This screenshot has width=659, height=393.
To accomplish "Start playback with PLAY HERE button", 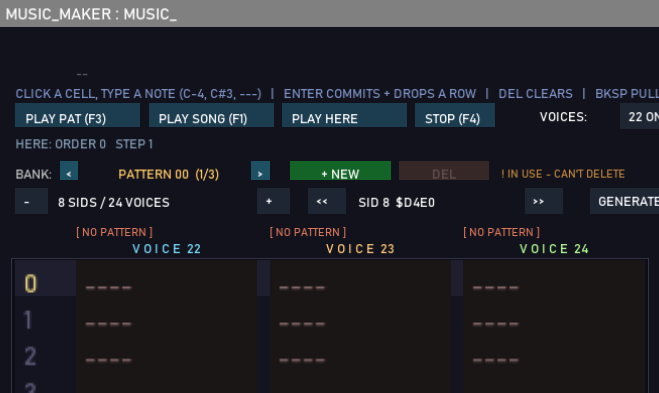I will tap(344, 116).
